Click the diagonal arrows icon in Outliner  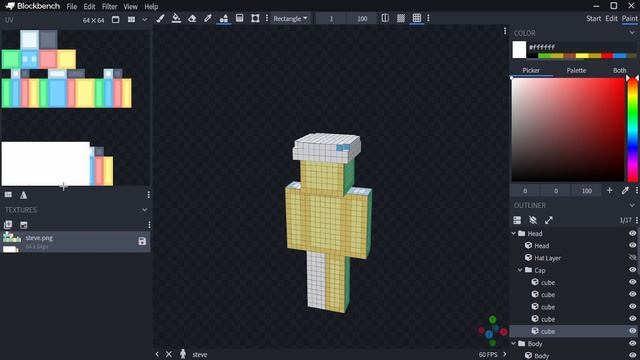tap(549, 220)
